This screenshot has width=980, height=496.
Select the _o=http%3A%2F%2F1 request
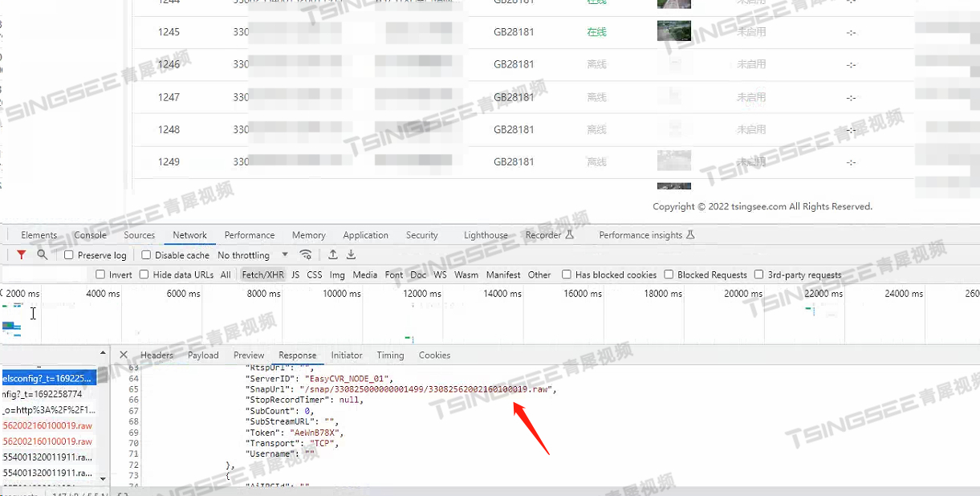48,409
